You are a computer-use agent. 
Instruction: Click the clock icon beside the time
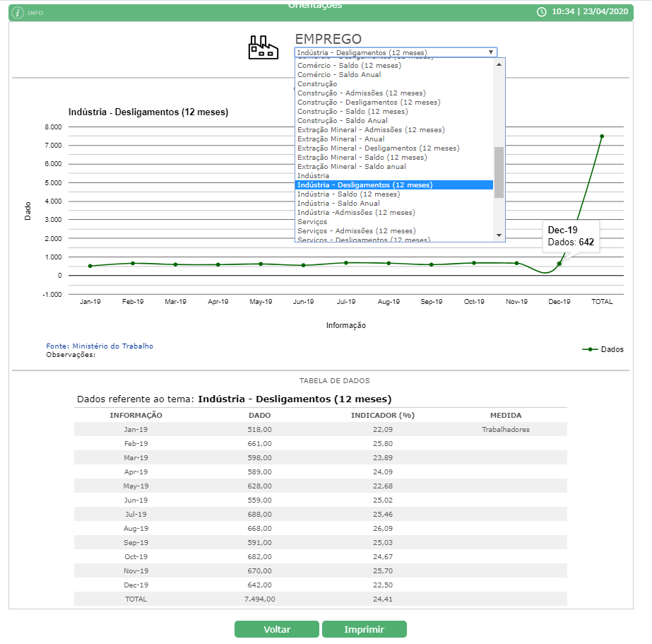[x=541, y=11]
